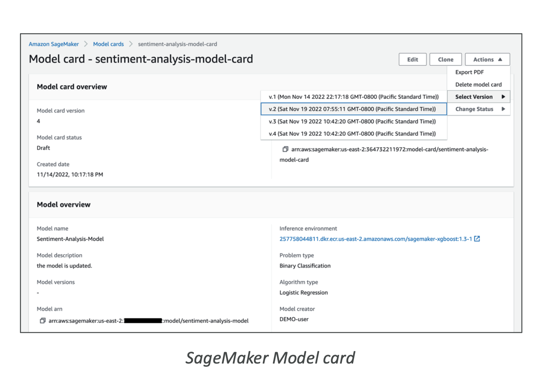Choose version v.3 in the list
The width and height of the screenshot is (537, 392).
[352, 121]
